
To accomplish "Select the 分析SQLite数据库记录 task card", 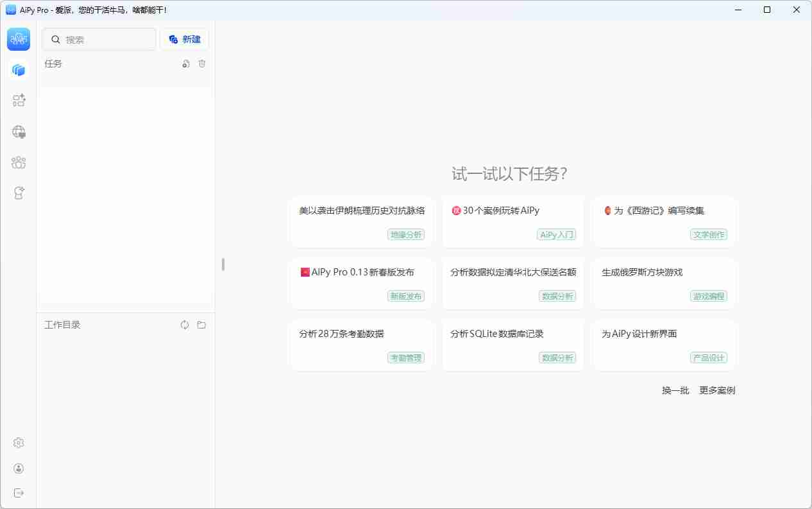I will 513,345.
